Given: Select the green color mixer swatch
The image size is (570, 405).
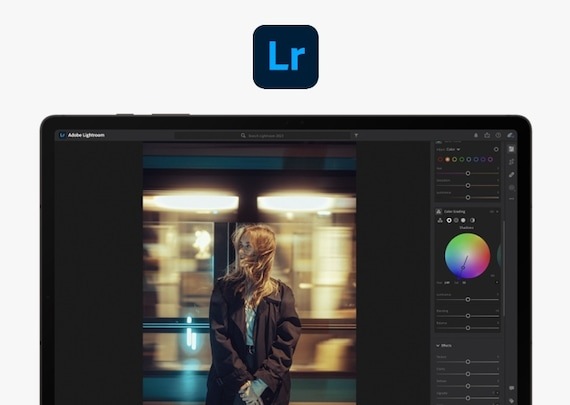Looking at the screenshot, I should click(x=462, y=159).
